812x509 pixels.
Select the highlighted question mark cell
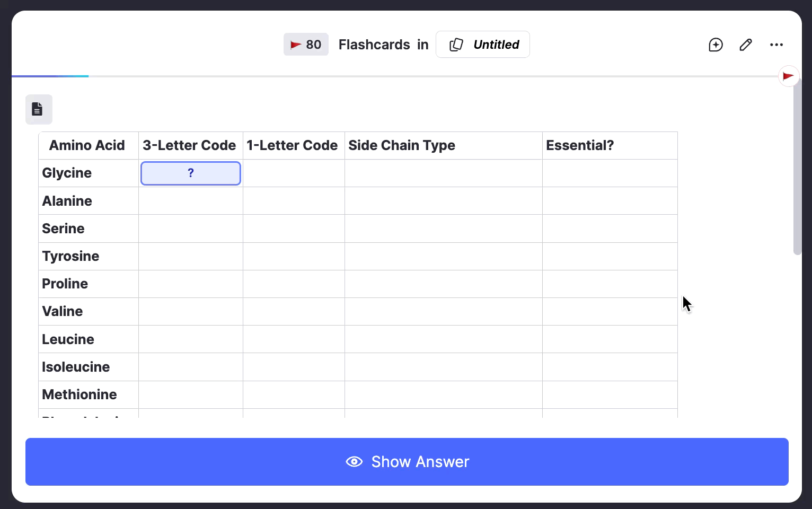(x=191, y=173)
